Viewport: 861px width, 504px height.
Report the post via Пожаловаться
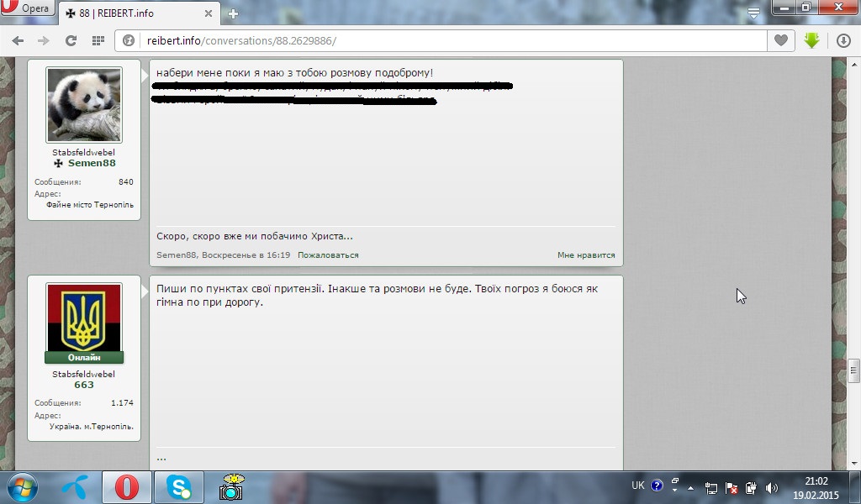click(328, 255)
